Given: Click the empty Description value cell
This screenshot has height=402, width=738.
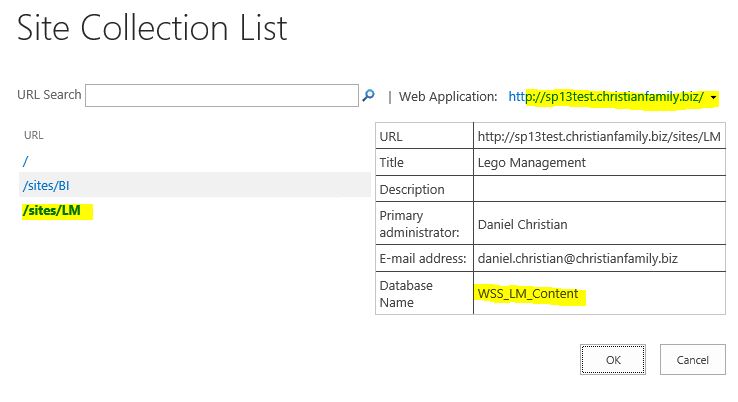Looking at the screenshot, I should tap(599, 189).
